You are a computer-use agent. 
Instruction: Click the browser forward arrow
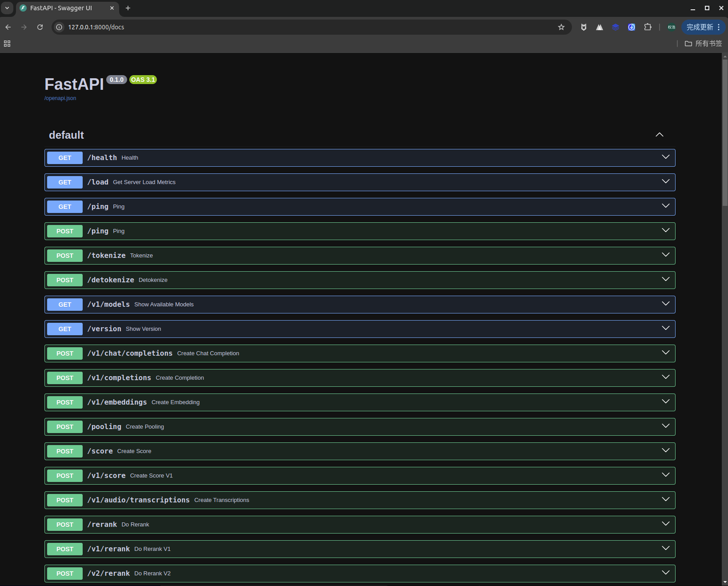(24, 27)
